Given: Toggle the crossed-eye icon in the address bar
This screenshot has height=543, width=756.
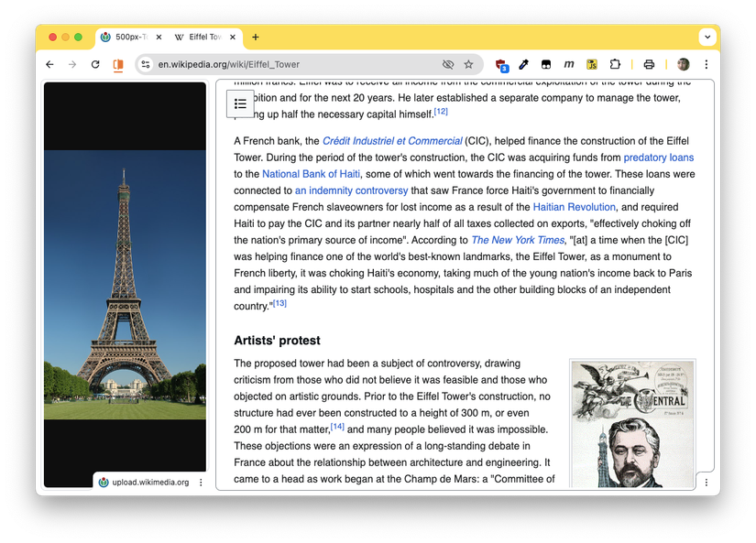Looking at the screenshot, I should pos(448,64).
